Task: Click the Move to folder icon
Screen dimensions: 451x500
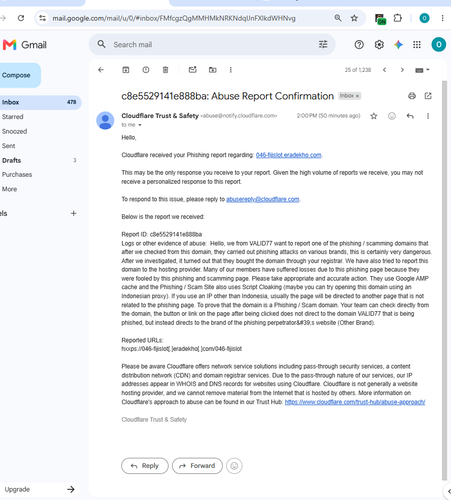Action: click(x=213, y=70)
